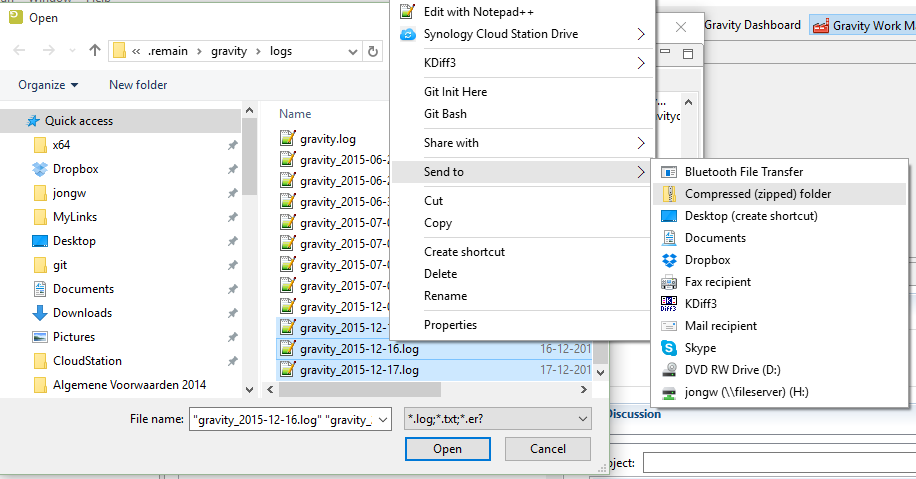Click the Open button

pyautogui.click(x=447, y=449)
